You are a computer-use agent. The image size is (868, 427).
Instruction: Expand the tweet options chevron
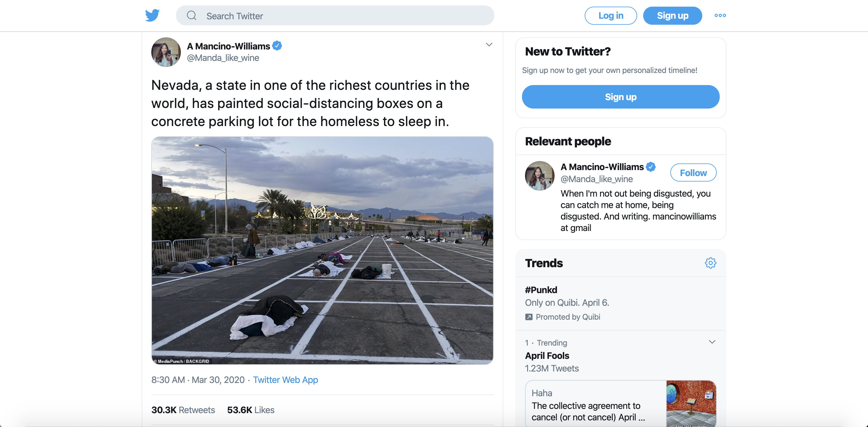click(489, 45)
